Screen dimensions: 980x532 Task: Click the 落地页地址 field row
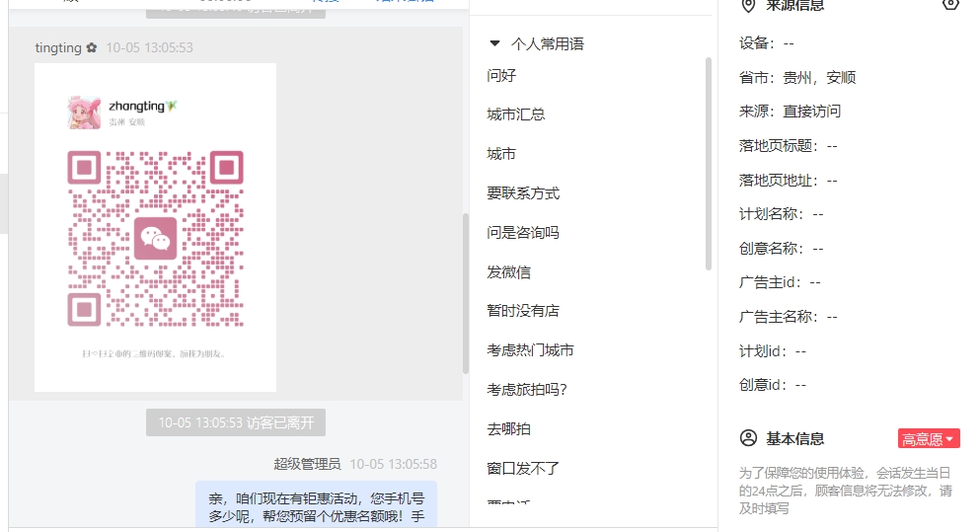pyautogui.click(x=789, y=180)
